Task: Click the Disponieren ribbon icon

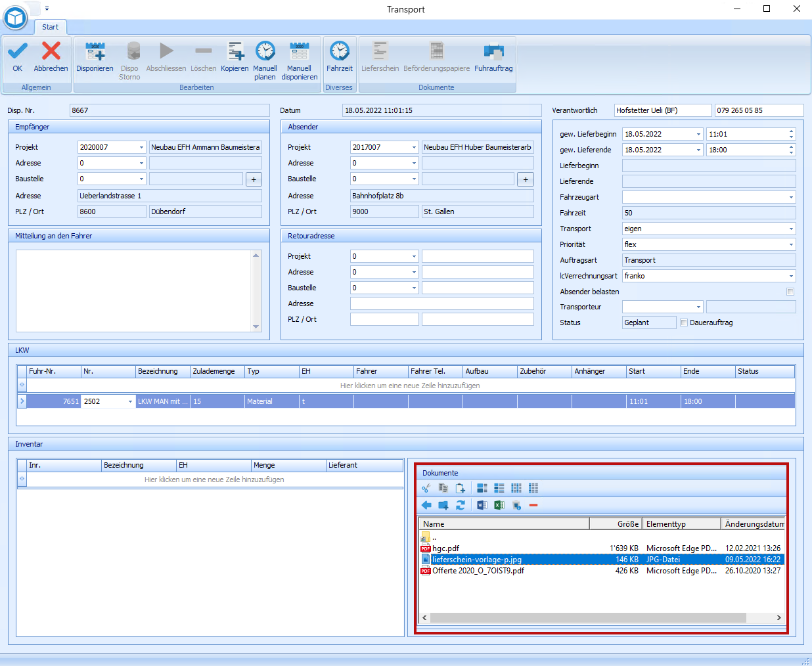Action: [x=95, y=56]
